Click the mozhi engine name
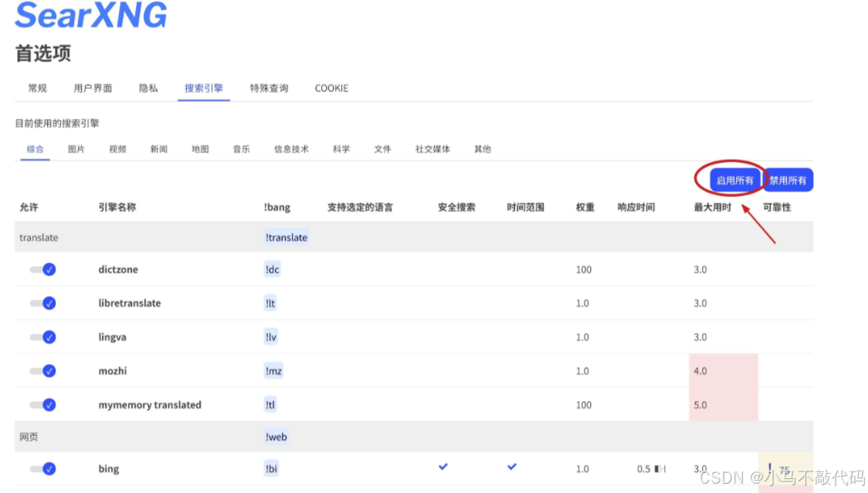Screen dimensions: 868x493 [113, 371]
